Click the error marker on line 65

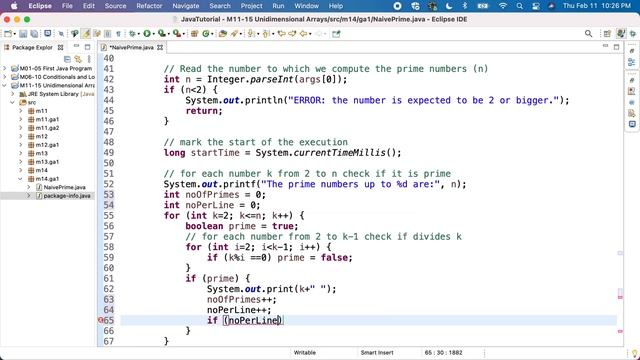click(x=100, y=320)
